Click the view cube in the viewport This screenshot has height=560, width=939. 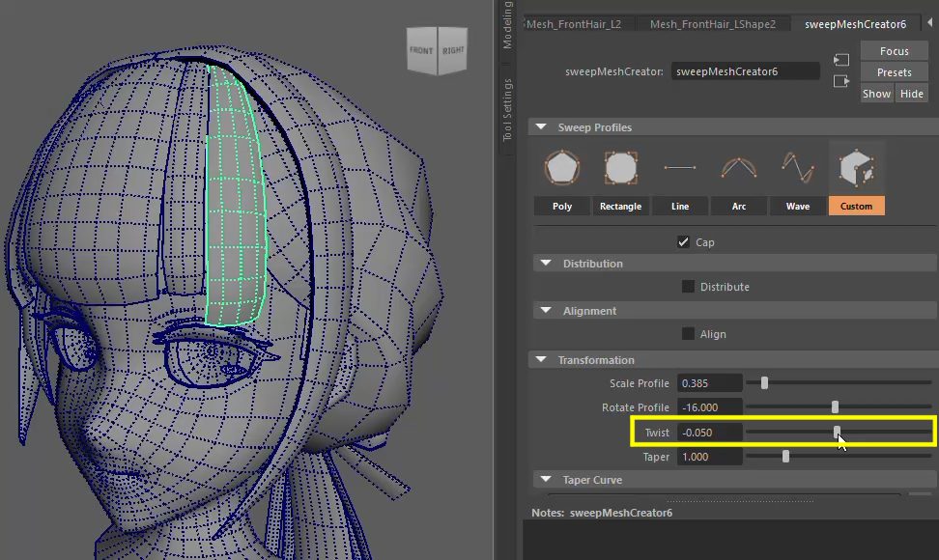coord(437,51)
